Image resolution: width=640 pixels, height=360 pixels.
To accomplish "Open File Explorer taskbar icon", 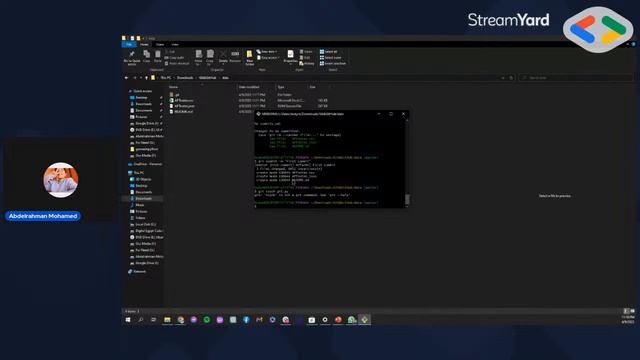I will (x=167, y=320).
